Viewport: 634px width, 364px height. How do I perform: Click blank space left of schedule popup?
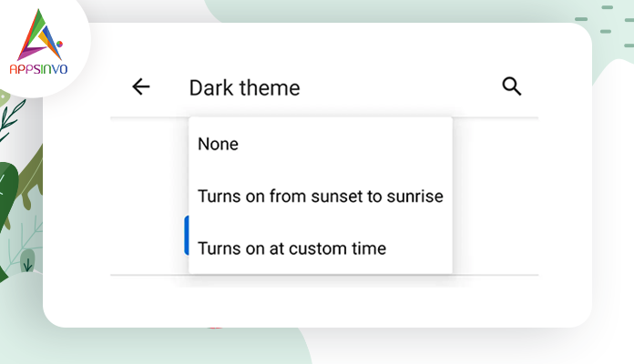pyautogui.click(x=148, y=196)
